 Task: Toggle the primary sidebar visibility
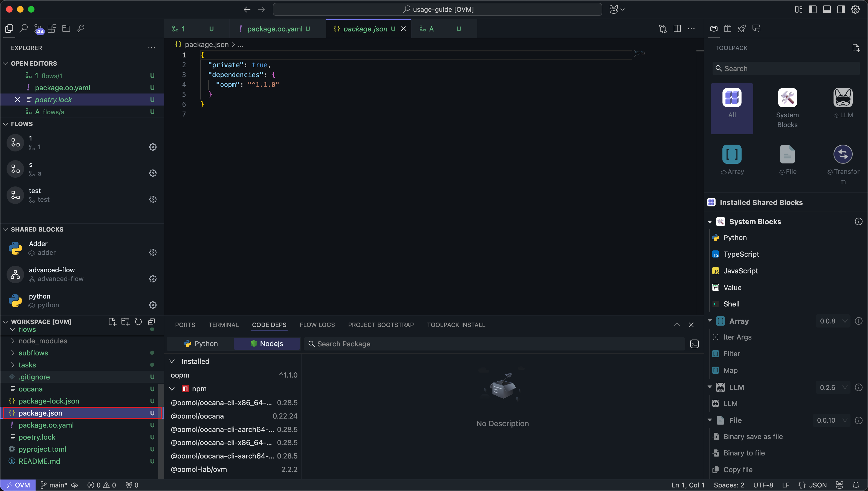point(813,10)
